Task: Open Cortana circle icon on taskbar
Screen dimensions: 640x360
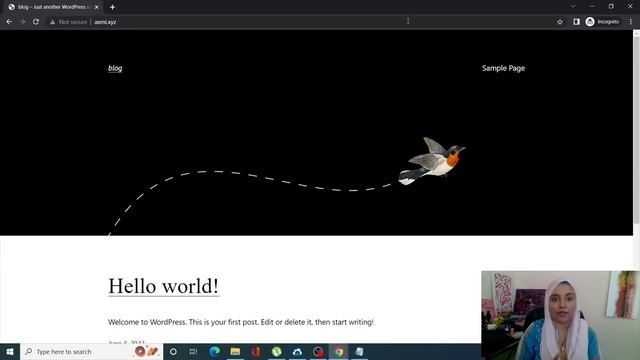Action: [x=173, y=351]
